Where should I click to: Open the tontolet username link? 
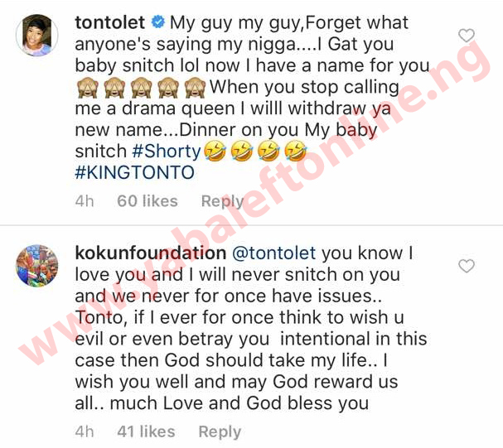pos(110,22)
